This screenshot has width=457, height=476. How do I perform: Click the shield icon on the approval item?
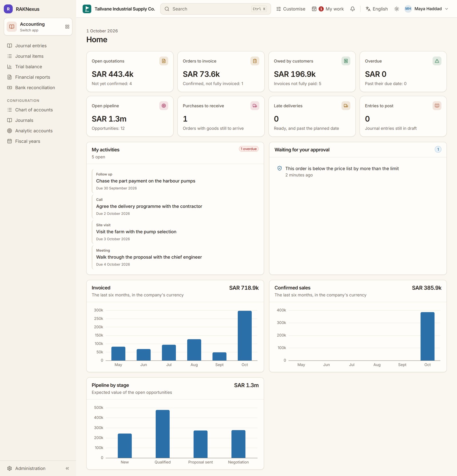tap(280, 168)
